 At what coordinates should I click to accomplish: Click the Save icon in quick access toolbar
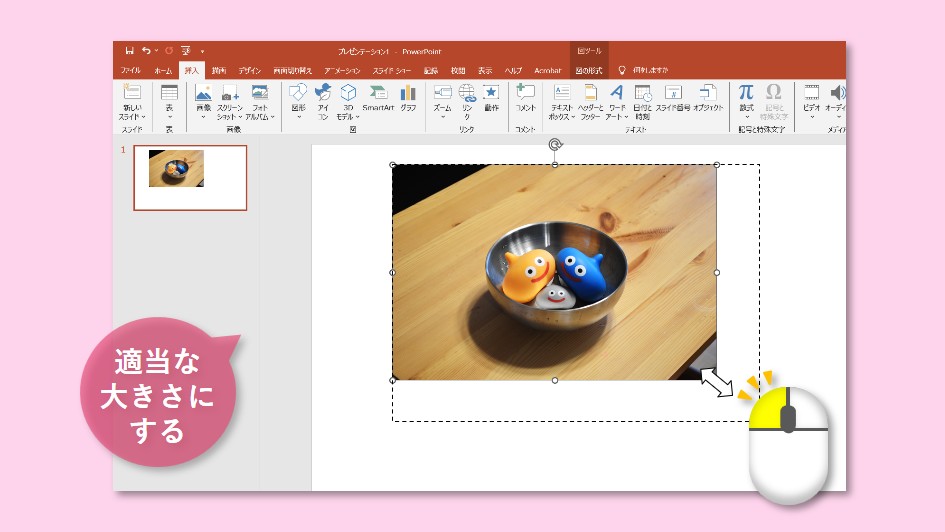(129, 51)
